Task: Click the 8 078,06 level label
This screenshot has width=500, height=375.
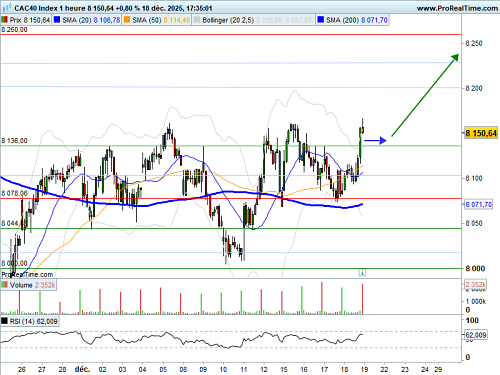Action: pyautogui.click(x=14, y=193)
